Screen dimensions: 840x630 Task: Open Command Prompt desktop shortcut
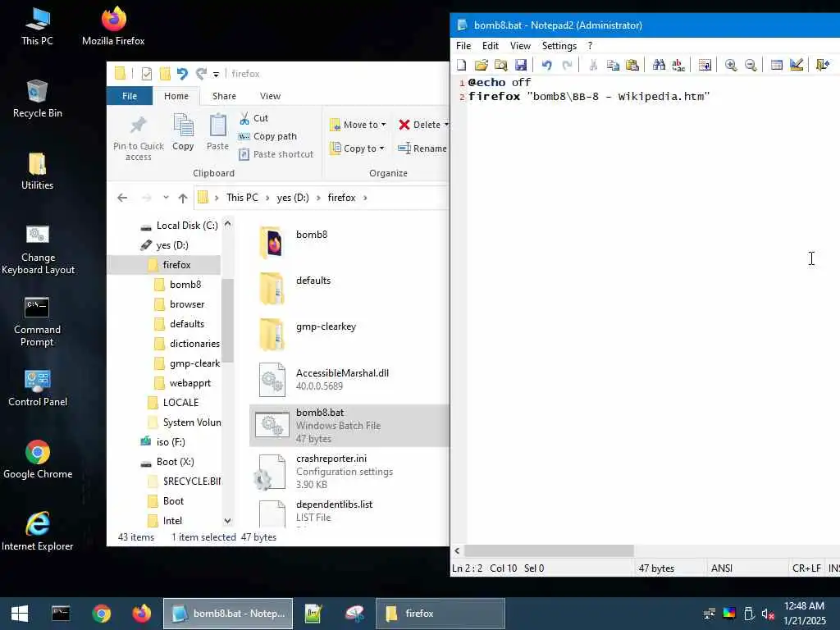coord(37,322)
